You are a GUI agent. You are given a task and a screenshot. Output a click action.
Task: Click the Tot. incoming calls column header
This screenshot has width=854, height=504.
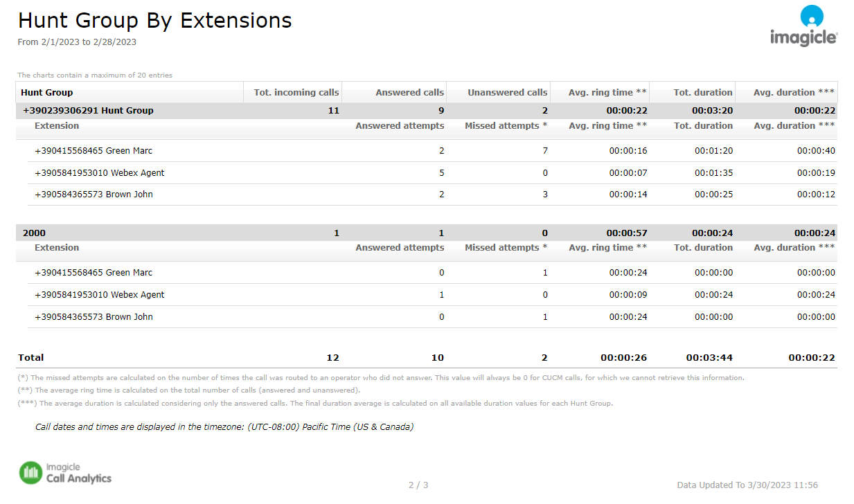point(296,93)
